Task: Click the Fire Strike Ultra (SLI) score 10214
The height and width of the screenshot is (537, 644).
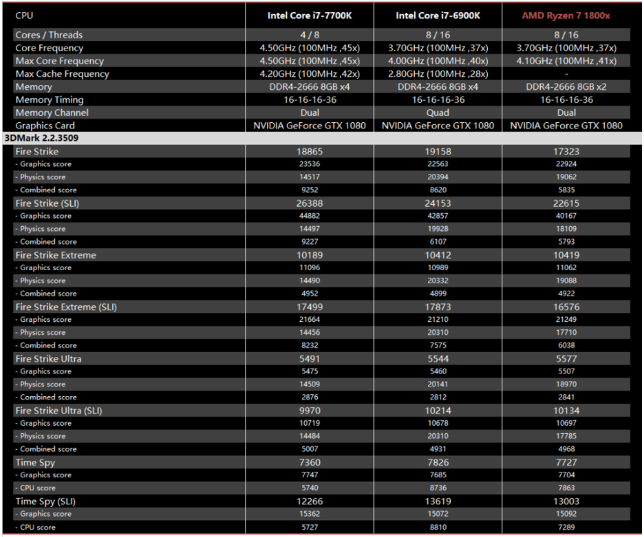Action: pos(438,410)
